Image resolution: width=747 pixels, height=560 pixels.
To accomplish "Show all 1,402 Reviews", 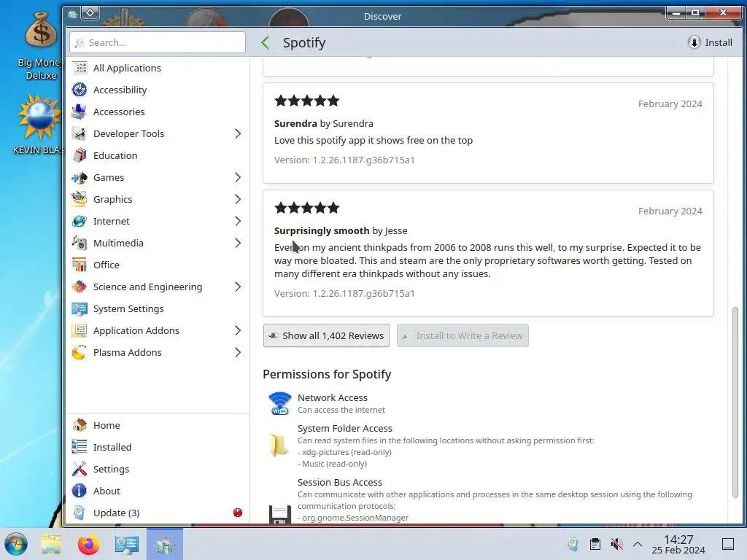I will pos(326,335).
